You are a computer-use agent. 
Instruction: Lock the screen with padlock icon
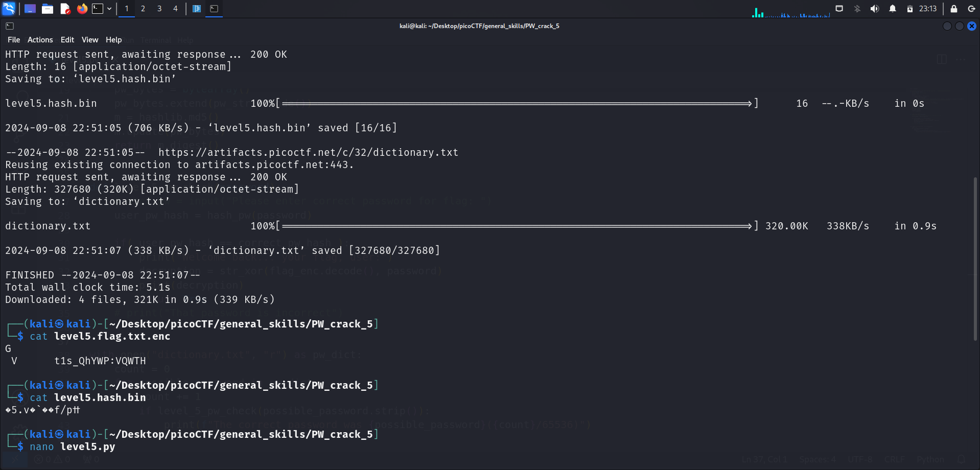coord(953,9)
